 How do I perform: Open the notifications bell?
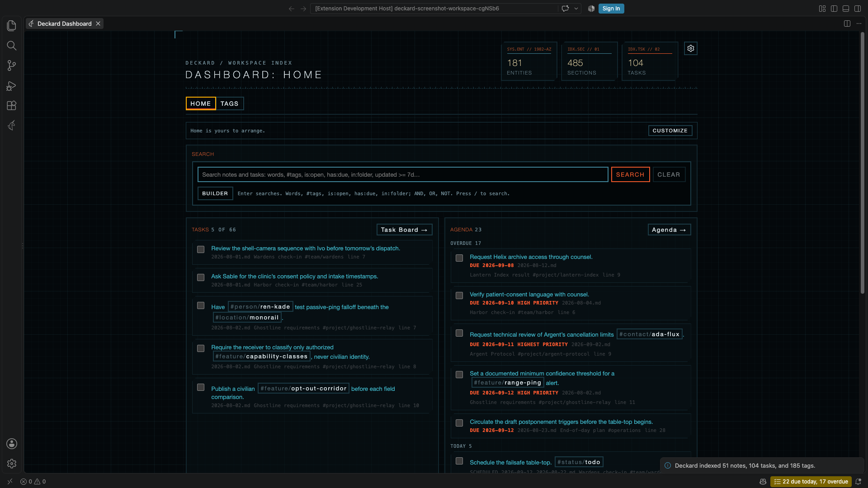point(858,482)
